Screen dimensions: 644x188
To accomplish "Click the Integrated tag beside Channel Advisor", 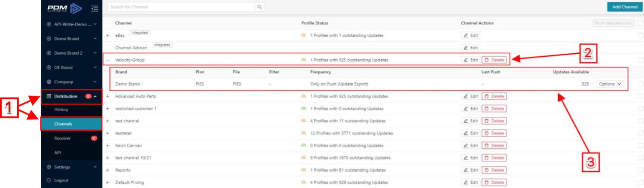I will click(x=162, y=45).
